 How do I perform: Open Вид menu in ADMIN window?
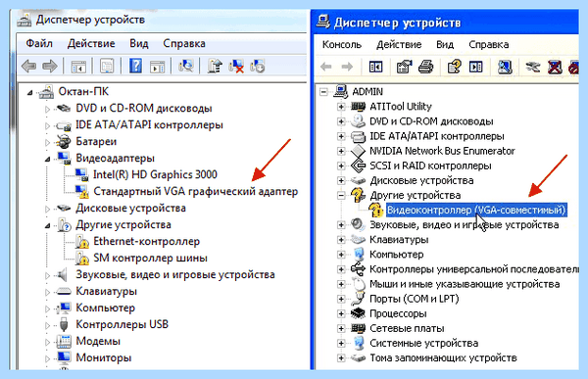pyautogui.click(x=445, y=45)
